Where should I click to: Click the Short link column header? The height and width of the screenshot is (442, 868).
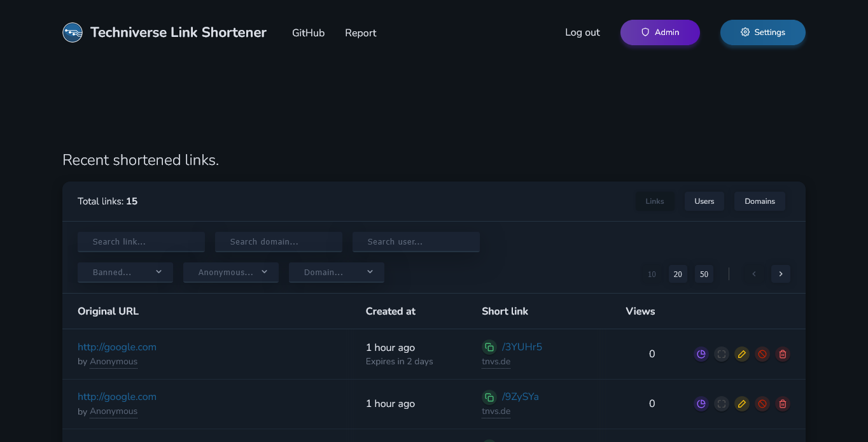(505, 311)
